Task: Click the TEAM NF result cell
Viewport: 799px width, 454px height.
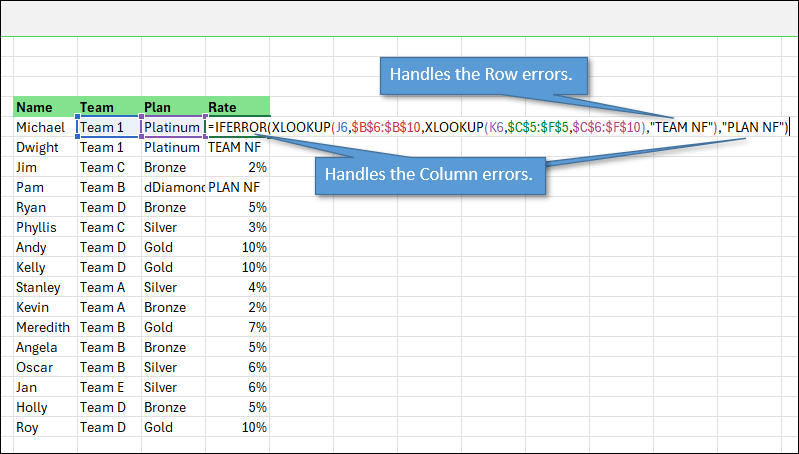Action: [x=237, y=147]
